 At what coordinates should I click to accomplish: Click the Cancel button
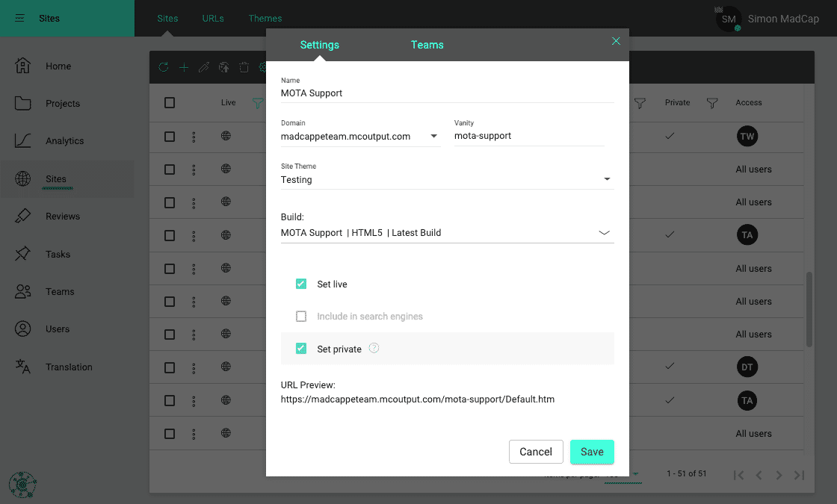coord(536,452)
